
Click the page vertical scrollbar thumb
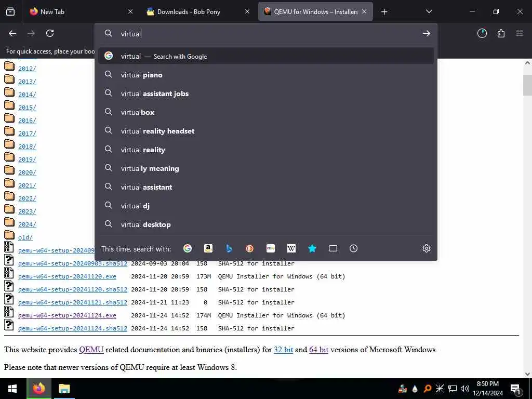pos(527,85)
